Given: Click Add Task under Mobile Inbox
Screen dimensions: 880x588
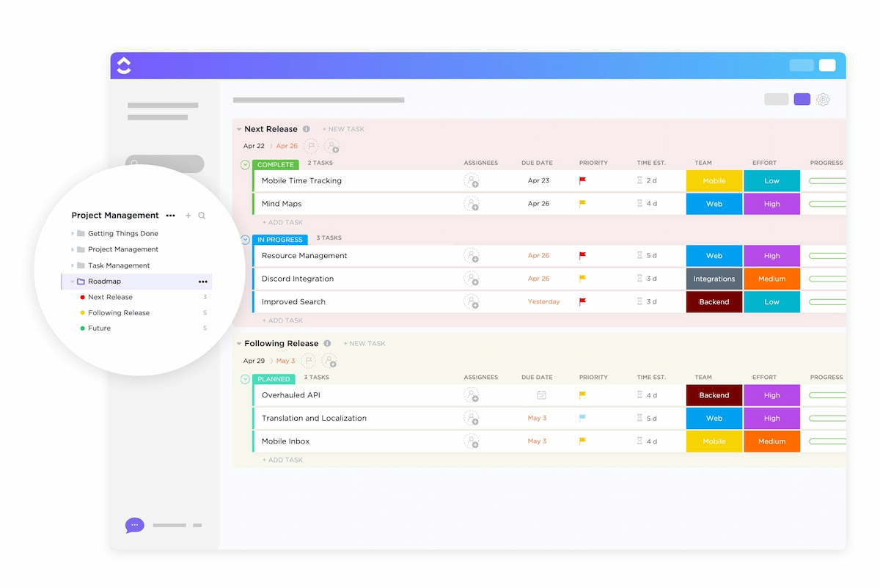Looking at the screenshot, I should click(282, 460).
